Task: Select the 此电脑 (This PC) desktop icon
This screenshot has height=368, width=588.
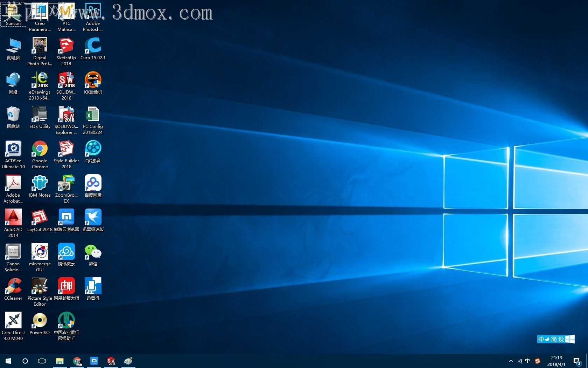Action: click(x=13, y=49)
